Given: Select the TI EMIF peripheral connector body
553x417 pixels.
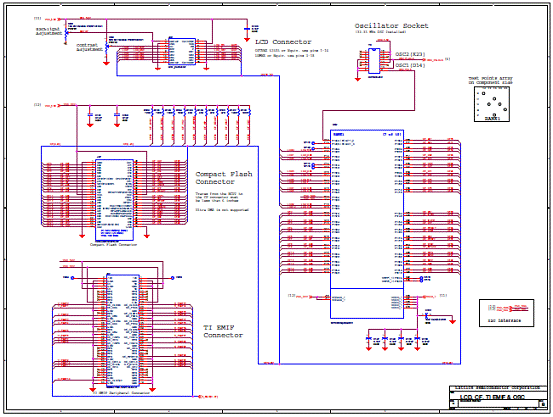Looking at the screenshot, I should click(123, 331).
